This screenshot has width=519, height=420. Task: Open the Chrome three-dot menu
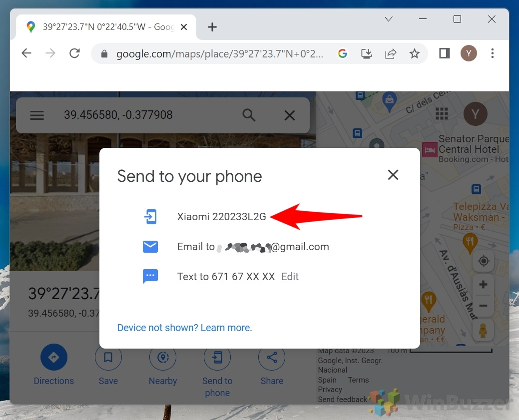[493, 53]
